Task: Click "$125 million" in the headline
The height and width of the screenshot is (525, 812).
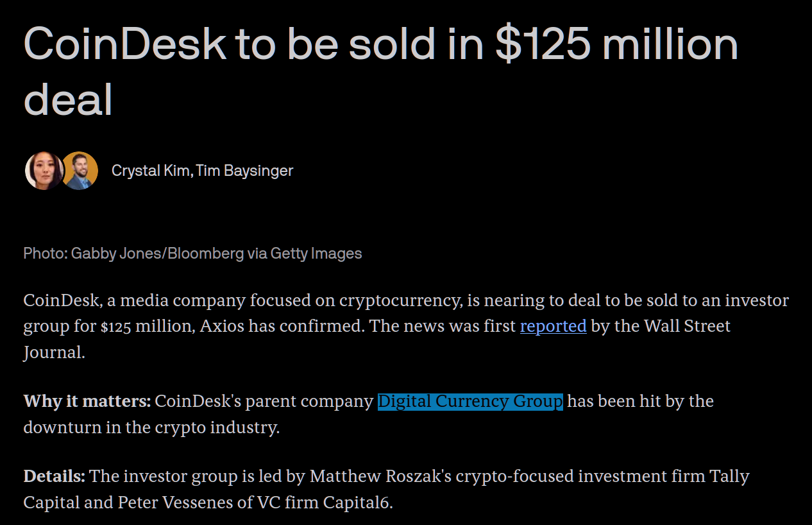Action: [617, 44]
